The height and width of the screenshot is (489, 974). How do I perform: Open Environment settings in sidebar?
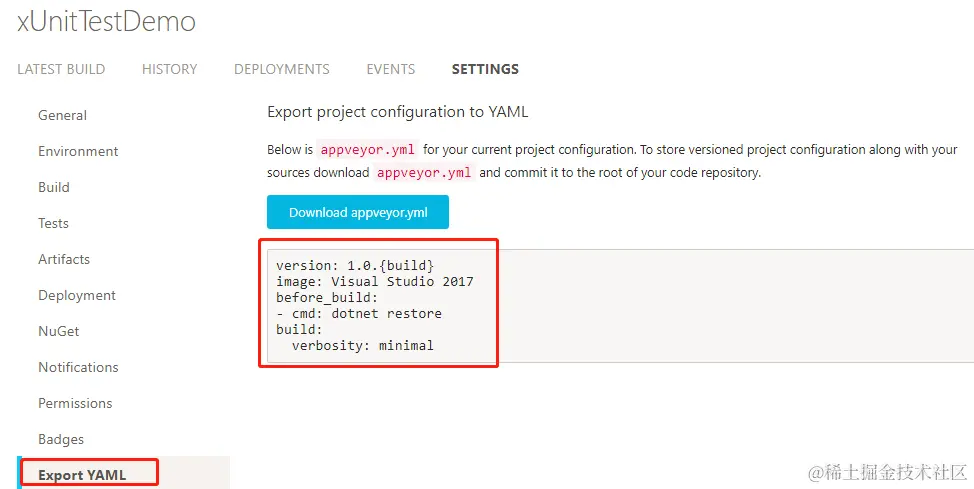(x=78, y=151)
